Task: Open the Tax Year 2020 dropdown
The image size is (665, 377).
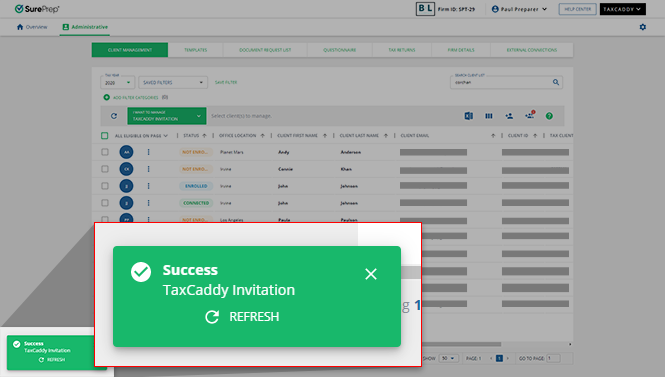Action: pyautogui.click(x=117, y=82)
